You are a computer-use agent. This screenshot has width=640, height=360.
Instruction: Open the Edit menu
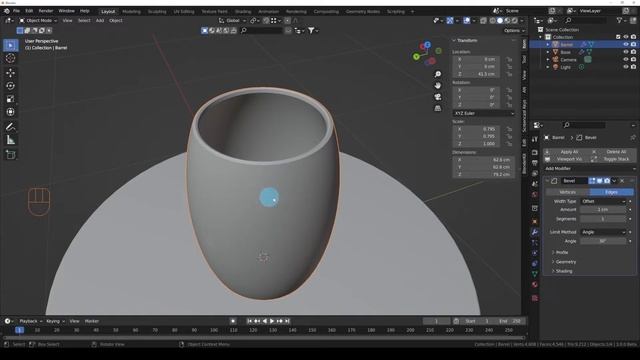tap(29, 11)
